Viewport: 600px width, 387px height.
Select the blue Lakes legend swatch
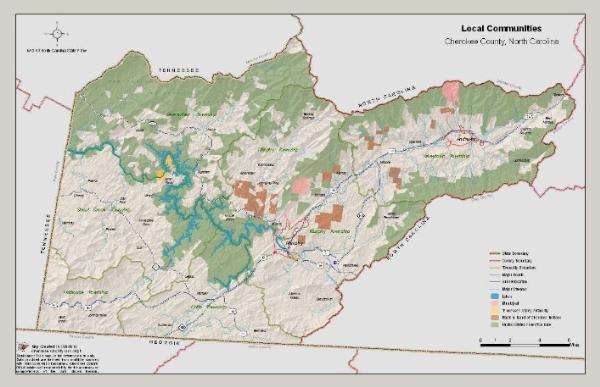point(495,296)
